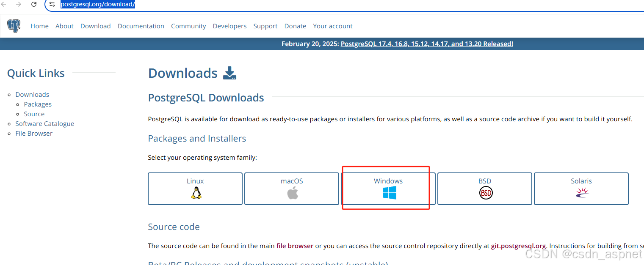Open the file browser link in Source code
This screenshot has width=644, height=265.
(295, 246)
